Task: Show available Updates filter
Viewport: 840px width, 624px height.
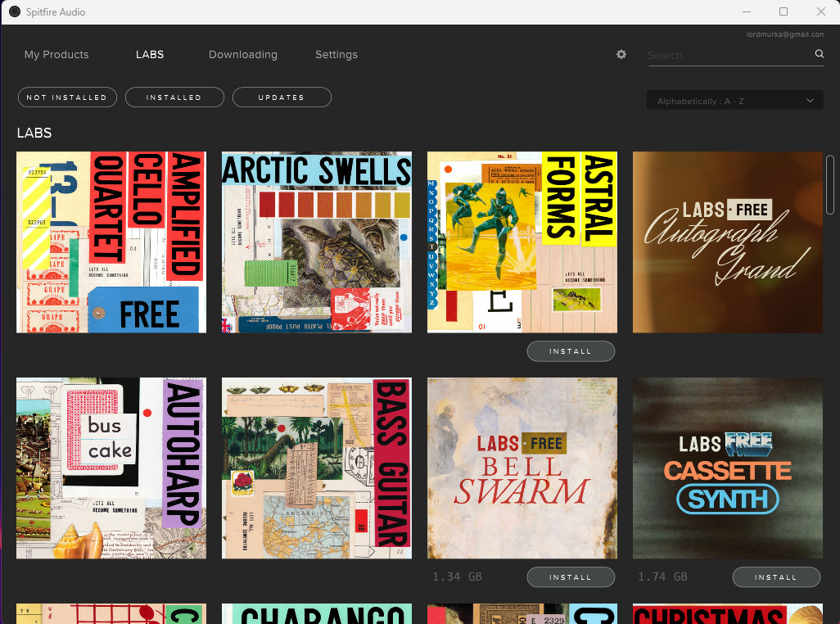Action: (x=282, y=97)
